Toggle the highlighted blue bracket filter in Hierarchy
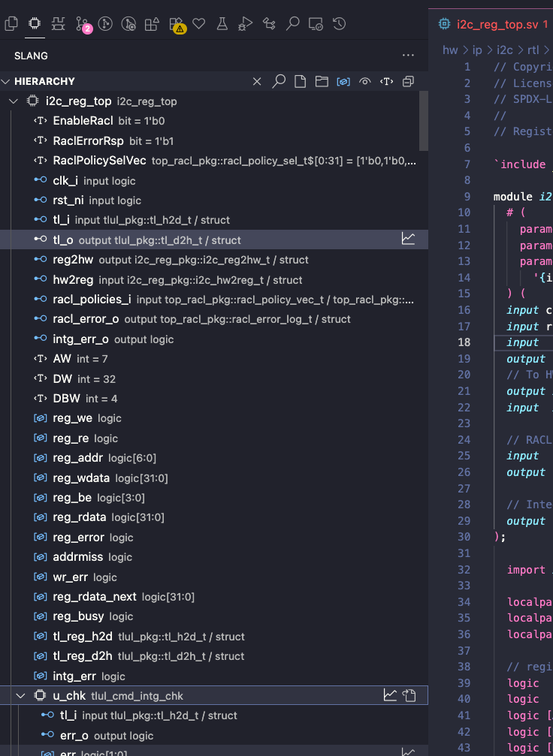 point(343,81)
